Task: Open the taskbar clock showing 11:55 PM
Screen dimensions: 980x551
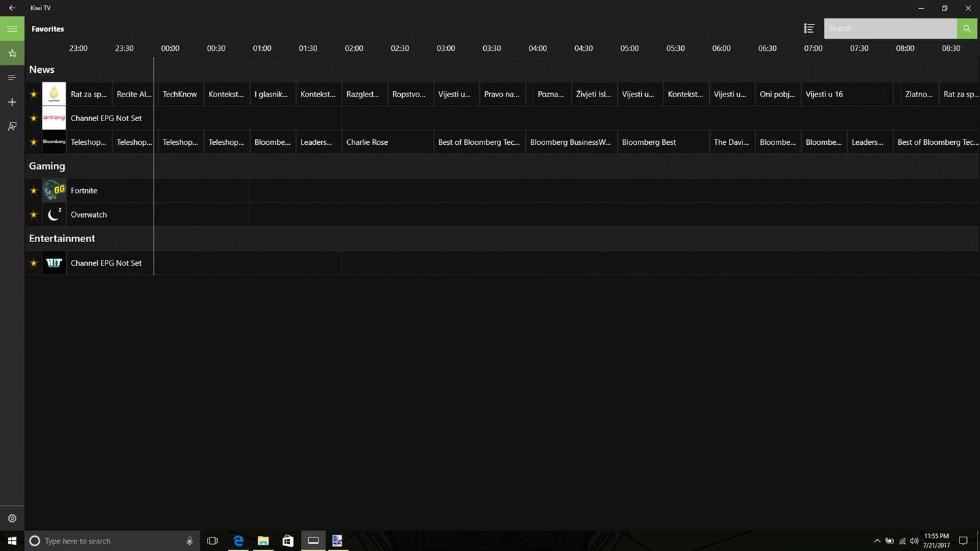Action: 936,541
